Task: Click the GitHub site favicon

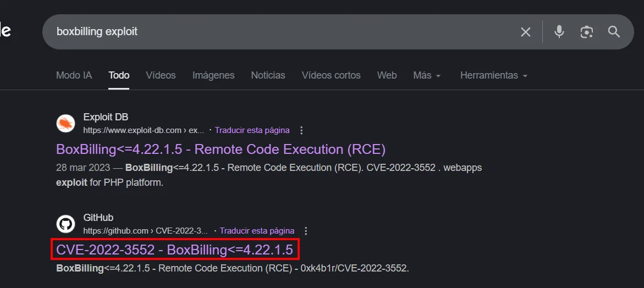Action: (x=65, y=224)
